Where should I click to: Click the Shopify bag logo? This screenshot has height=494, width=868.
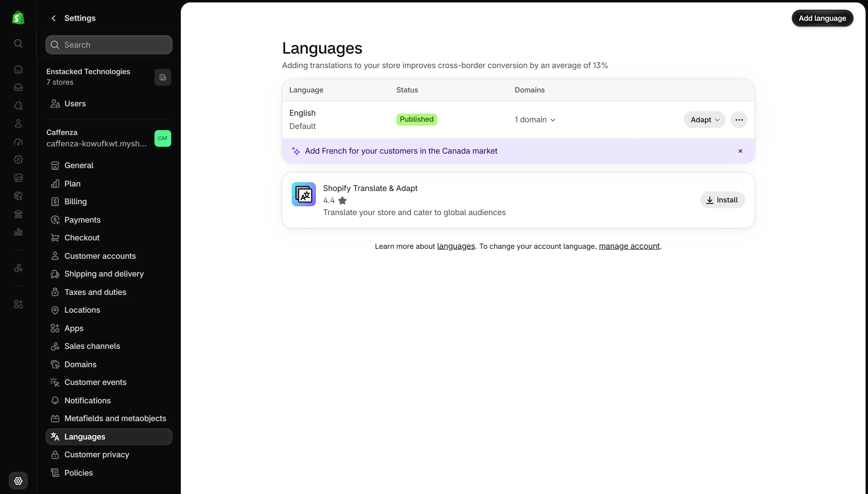point(18,18)
